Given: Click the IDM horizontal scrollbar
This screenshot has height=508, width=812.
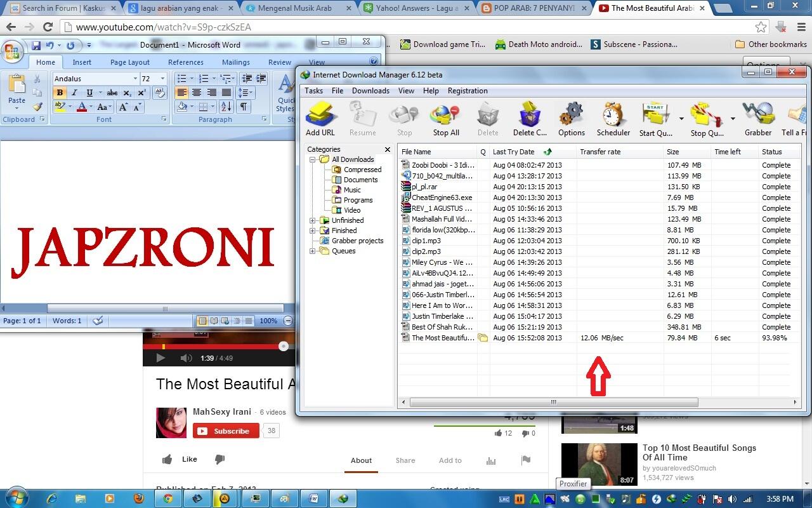Looking at the screenshot, I should point(553,402).
